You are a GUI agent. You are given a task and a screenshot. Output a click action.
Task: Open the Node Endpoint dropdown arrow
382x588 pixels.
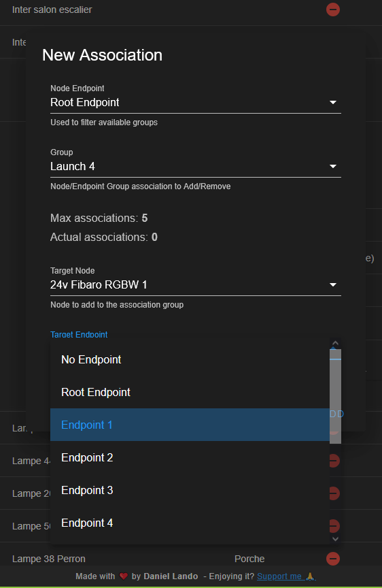coord(333,102)
